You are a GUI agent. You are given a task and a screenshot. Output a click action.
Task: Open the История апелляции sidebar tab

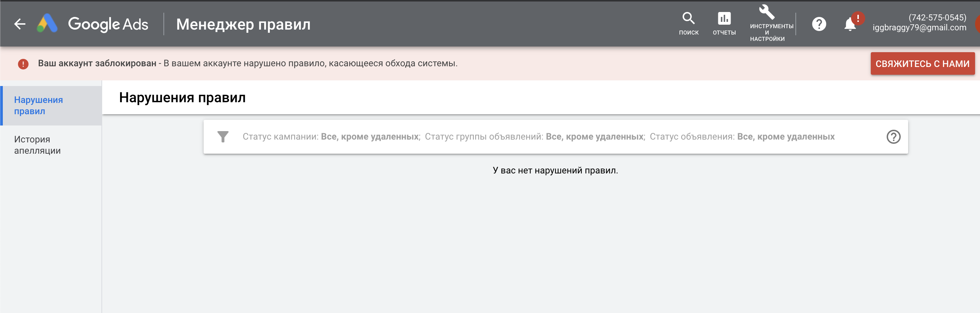point(51,145)
